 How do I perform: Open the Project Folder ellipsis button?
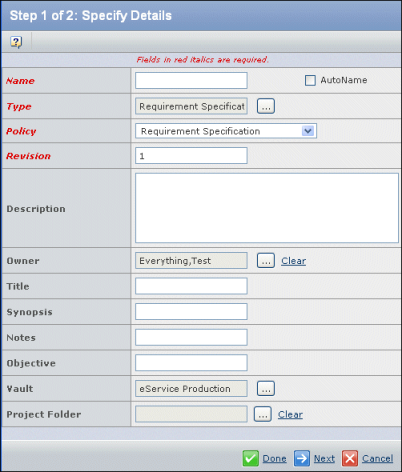[263, 414]
